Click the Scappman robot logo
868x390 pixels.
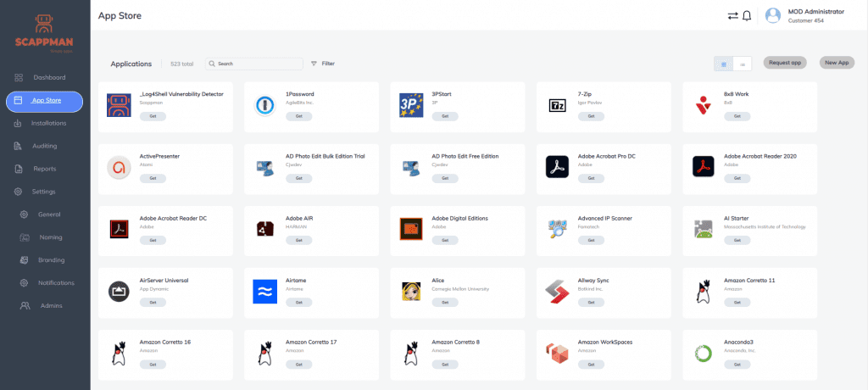coord(46,25)
